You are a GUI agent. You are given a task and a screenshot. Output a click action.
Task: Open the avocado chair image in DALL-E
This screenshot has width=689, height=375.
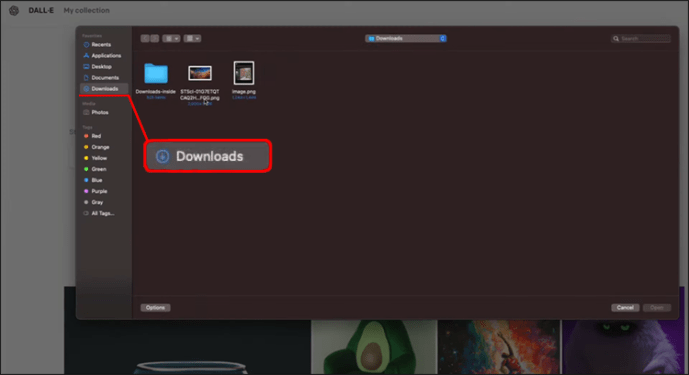click(x=374, y=347)
